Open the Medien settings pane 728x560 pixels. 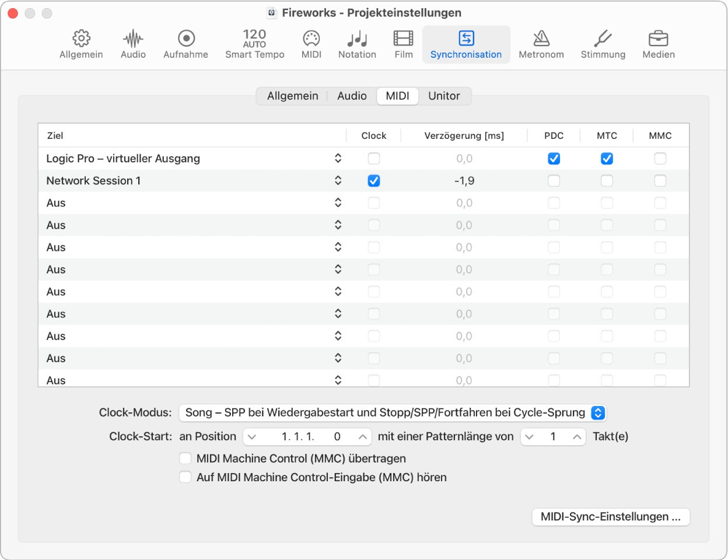659,44
